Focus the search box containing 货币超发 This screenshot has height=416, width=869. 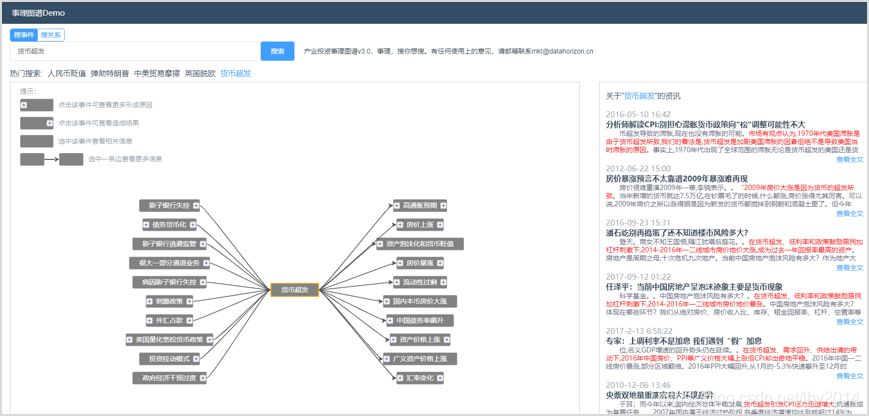coord(136,51)
